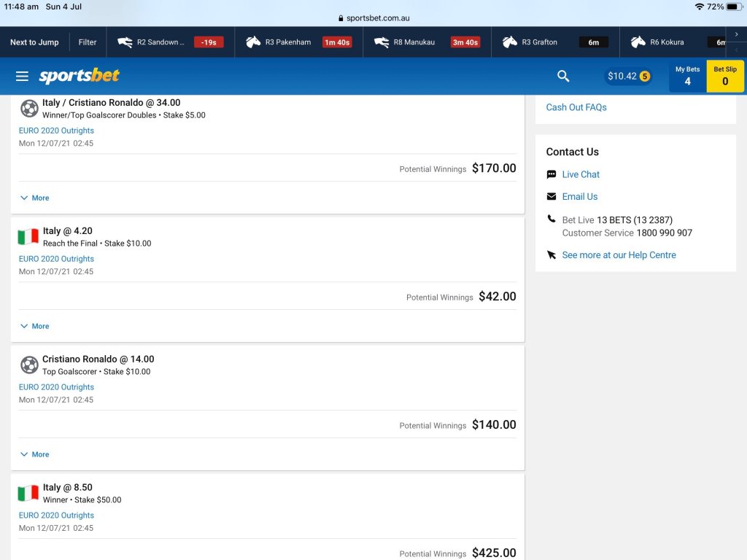Screen dimensions: 747x560
Task: Open R8 Manukau greyhound race
Action: click(427, 42)
